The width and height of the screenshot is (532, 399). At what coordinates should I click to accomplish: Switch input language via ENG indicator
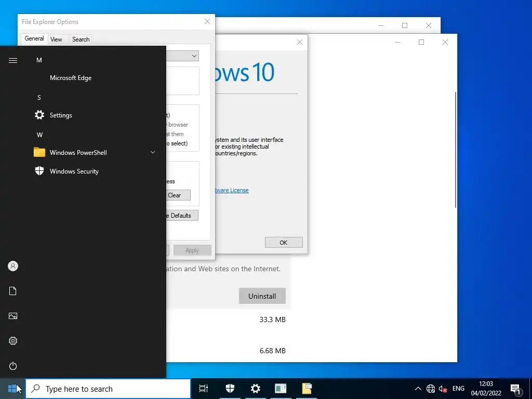458,389
